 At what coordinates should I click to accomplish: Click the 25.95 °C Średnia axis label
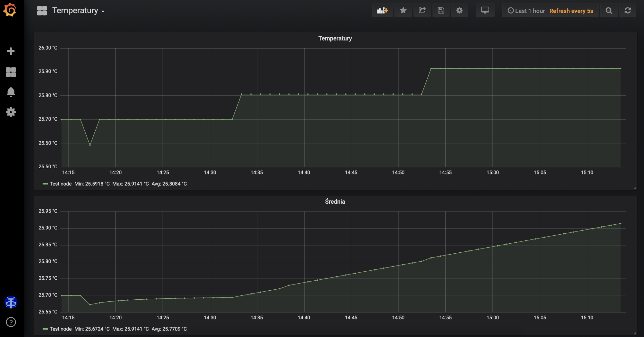coord(48,211)
